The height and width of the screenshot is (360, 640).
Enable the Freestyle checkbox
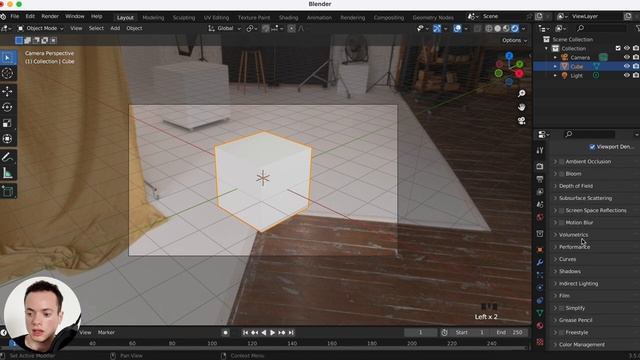pyautogui.click(x=562, y=333)
